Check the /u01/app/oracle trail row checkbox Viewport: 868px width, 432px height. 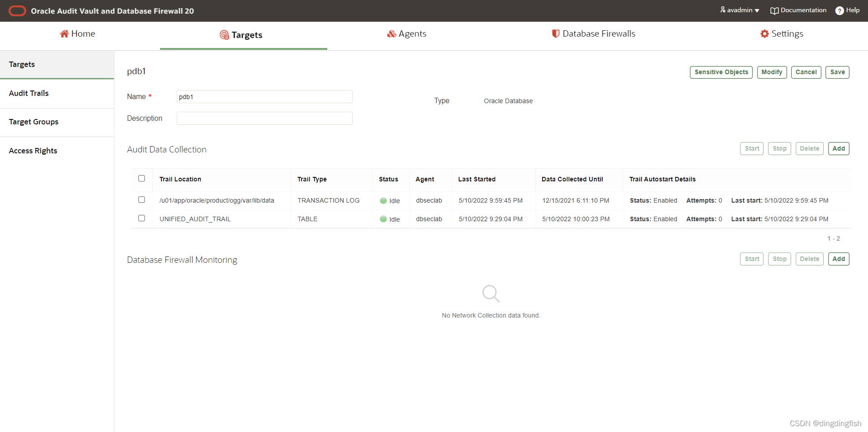142,199
